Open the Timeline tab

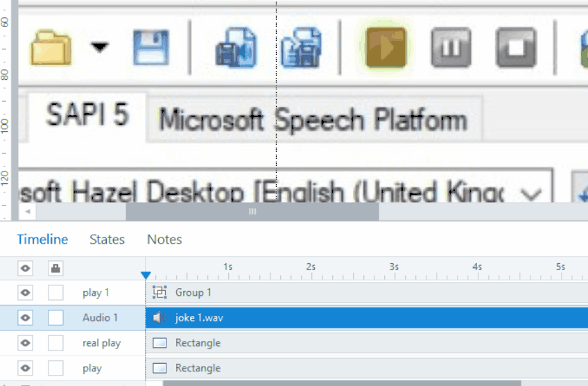point(42,240)
